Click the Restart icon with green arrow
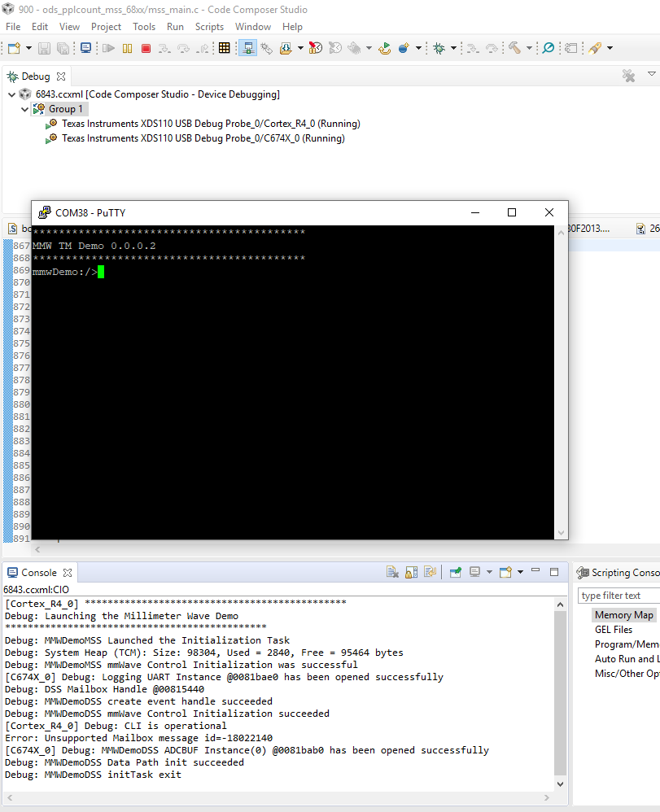This screenshot has width=660, height=812. coord(384,48)
